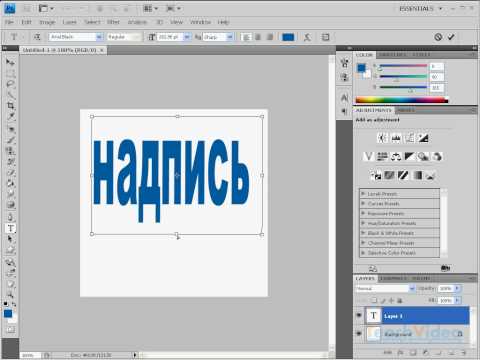Click the Untitled document tab

(63, 50)
